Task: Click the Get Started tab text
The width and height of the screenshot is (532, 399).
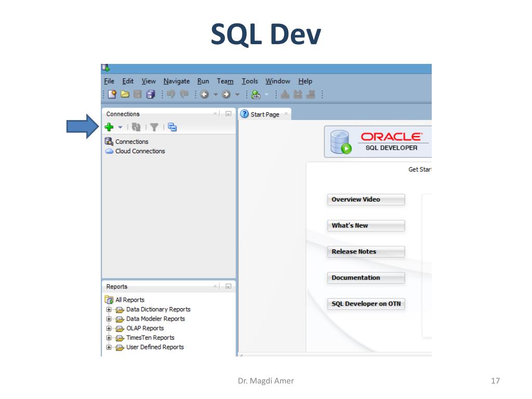Action: pos(420,169)
